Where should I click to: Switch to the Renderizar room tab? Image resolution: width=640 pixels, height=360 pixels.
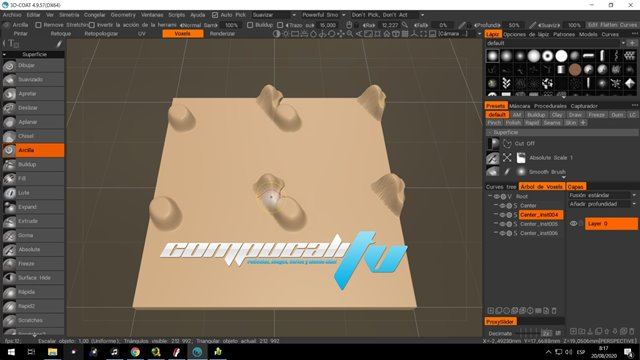click(222, 34)
